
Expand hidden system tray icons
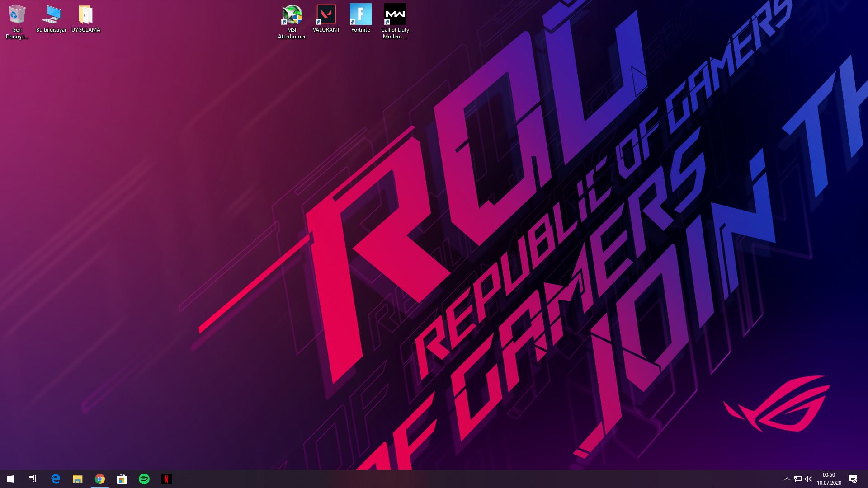(787, 479)
